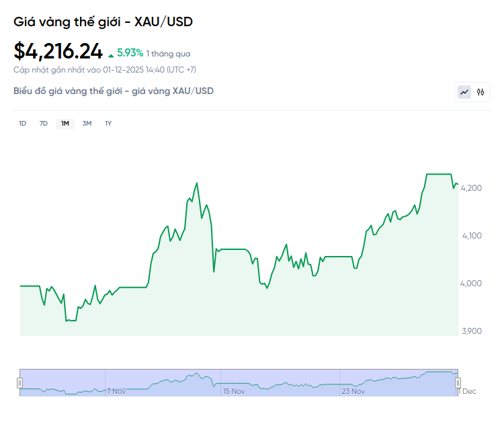This screenshot has height=426, width=504.
Task: Click the 23 Nov marker in the navigator
Action: [x=353, y=391]
